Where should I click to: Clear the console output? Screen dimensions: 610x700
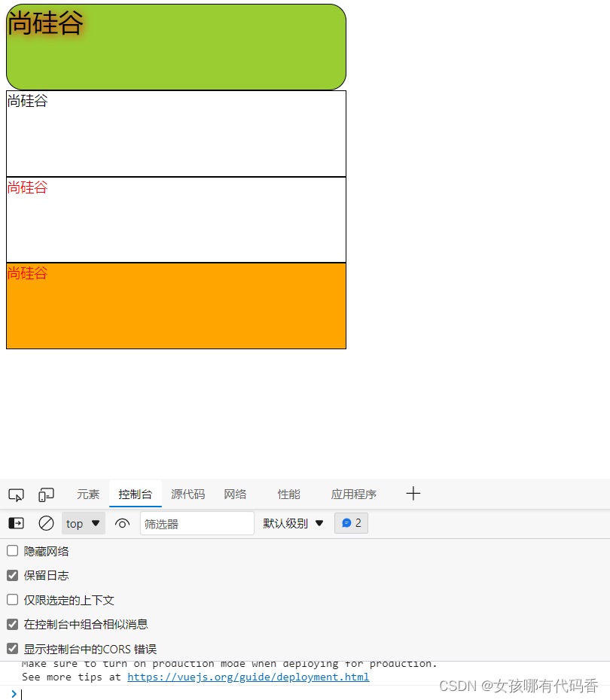point(46,523)
